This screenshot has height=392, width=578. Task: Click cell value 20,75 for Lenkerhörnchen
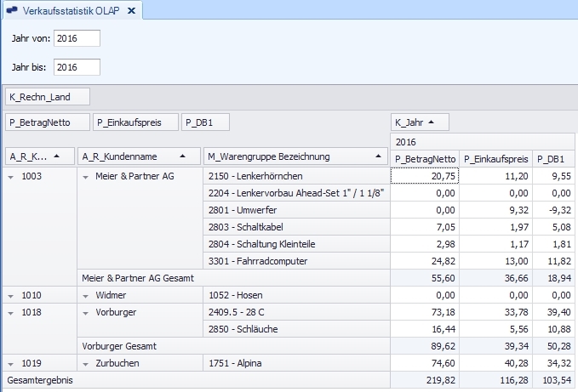click(x=425, y=176)
